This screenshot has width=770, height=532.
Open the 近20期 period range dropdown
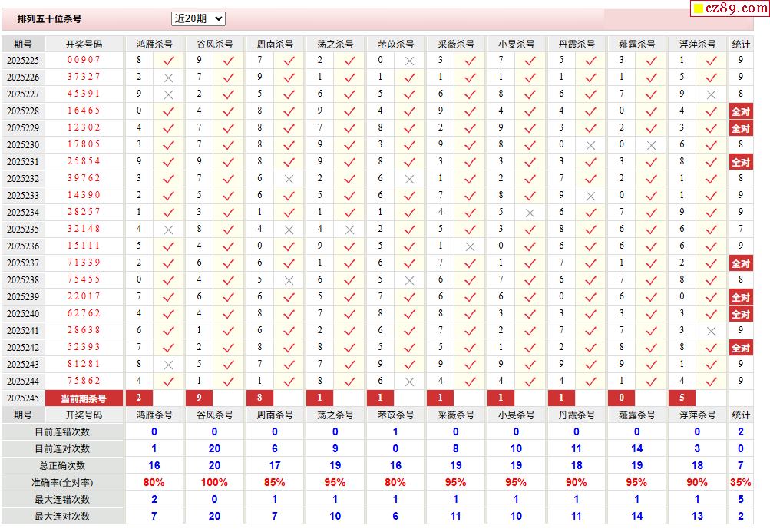(198, 18)
